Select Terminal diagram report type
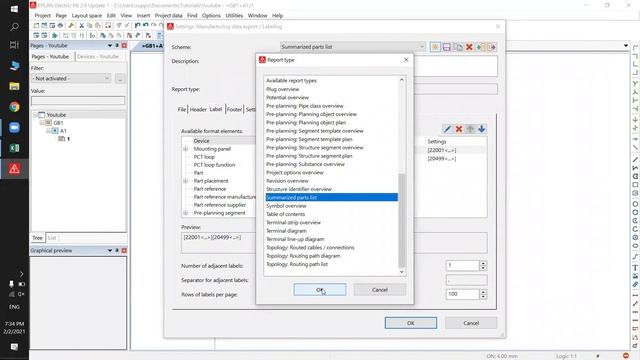Viewport: 640px width, 360px height. click(x=286, y=231)
